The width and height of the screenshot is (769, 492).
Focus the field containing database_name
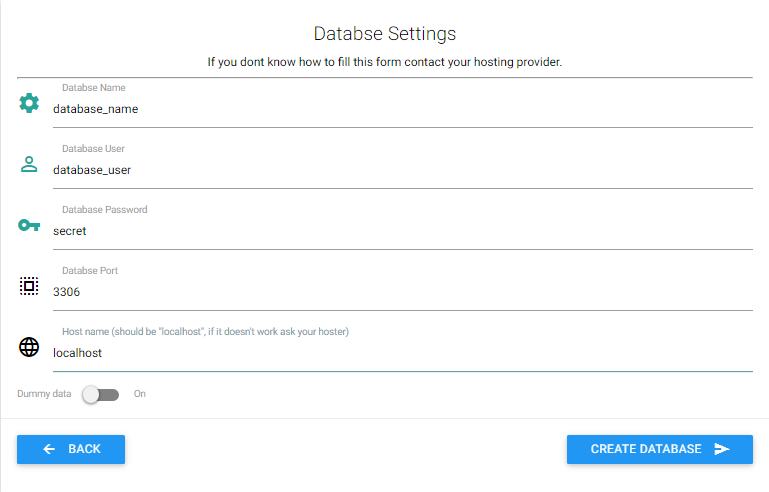[400, 109]
